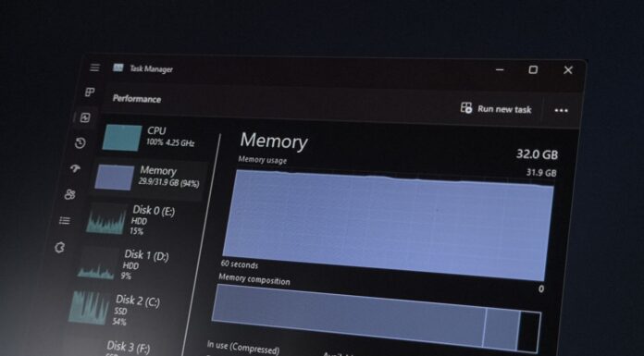Close the Task Manager window
The width and height of the screenshot is (644, 356).
click(x=568, y=70)
